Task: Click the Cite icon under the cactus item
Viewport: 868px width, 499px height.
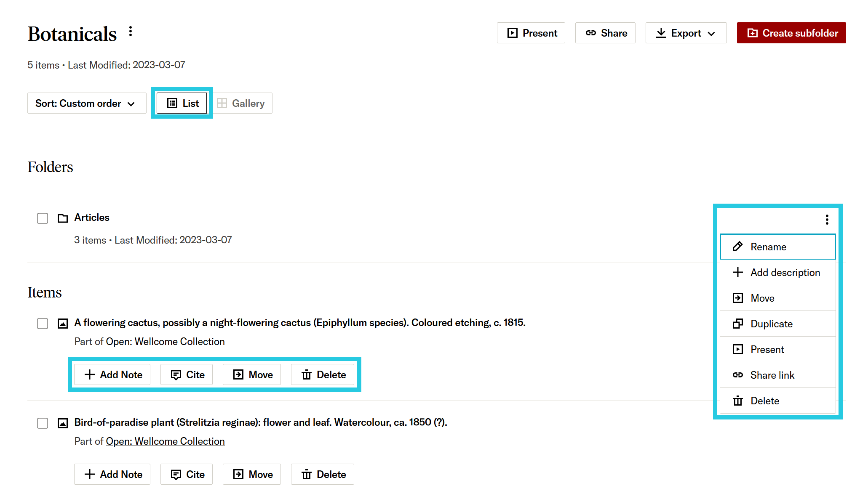Action: point(176,374)
